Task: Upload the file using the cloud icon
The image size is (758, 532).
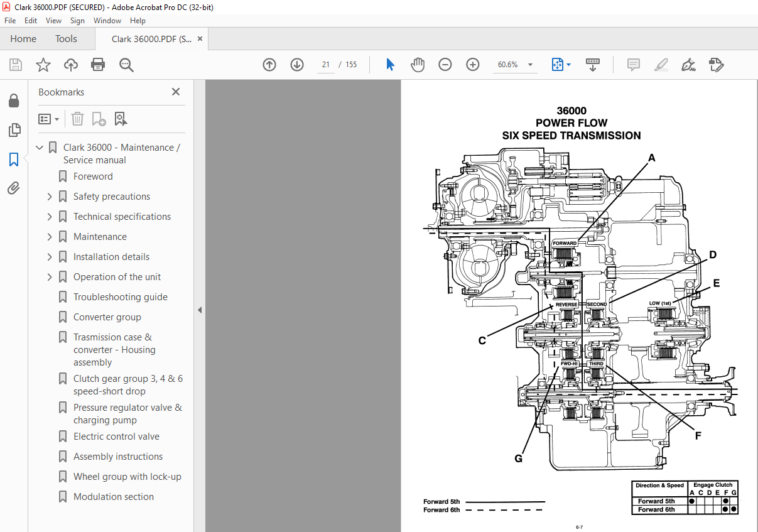Action: click(x=71, y=65)
